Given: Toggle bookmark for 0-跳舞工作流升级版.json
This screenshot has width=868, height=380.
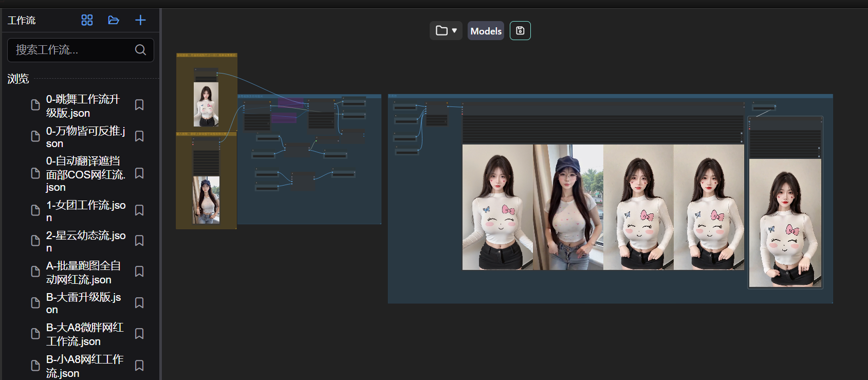Looking at the screenshot, I should (x=139, y=105).
